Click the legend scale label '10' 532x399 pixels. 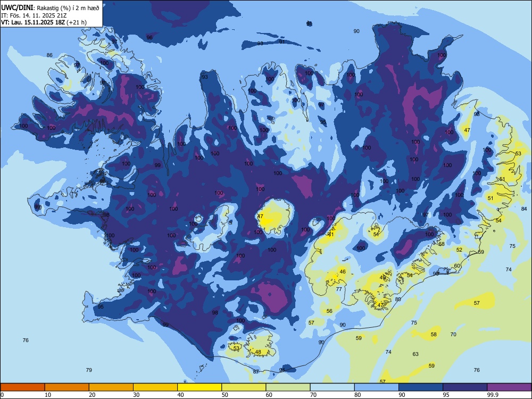click(48, 395)
